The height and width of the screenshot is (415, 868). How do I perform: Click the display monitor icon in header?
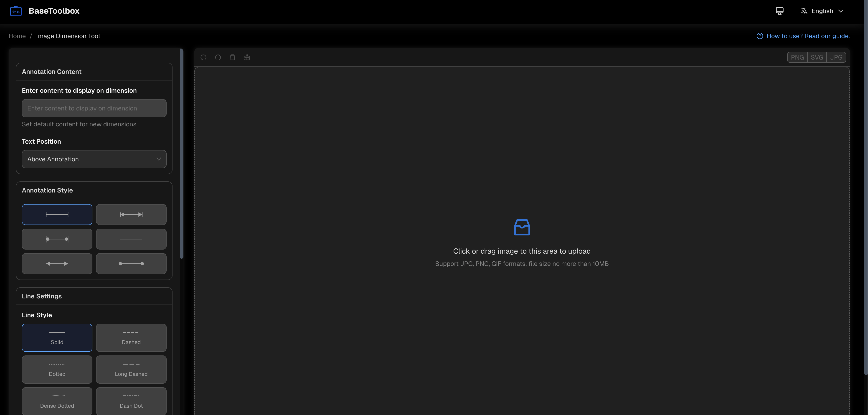779,11
